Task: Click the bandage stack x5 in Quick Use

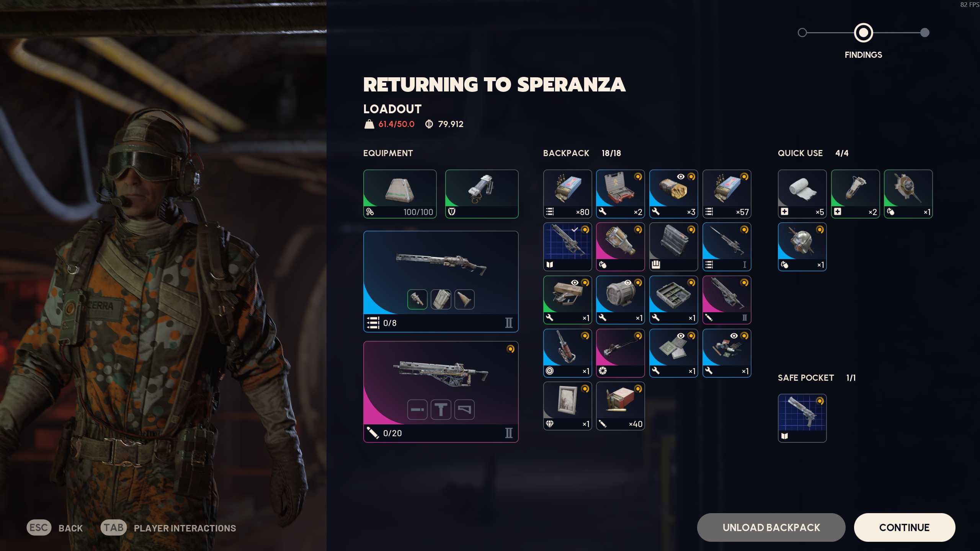Action: [802, 194]
